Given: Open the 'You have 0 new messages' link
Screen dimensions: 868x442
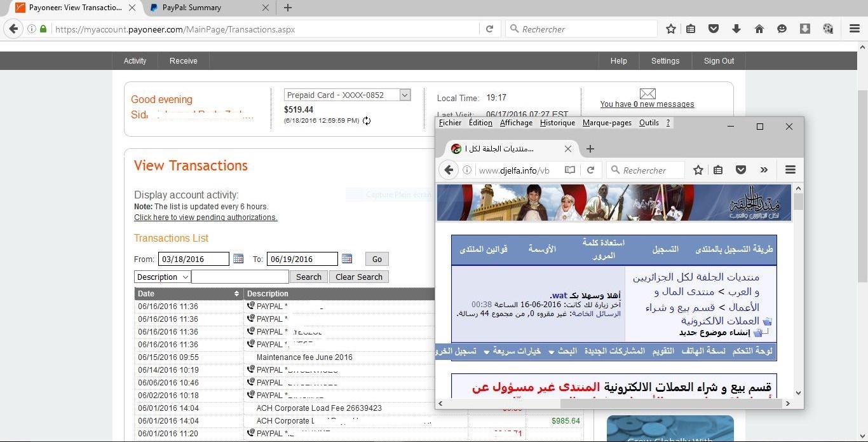Looking at the screenshot, I should [647, 104].
